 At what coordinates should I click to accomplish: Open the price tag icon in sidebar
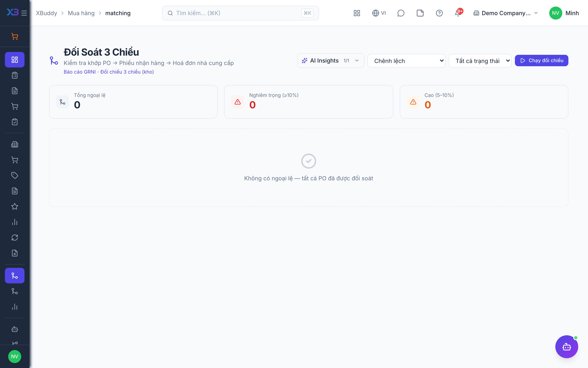[14, 175]
